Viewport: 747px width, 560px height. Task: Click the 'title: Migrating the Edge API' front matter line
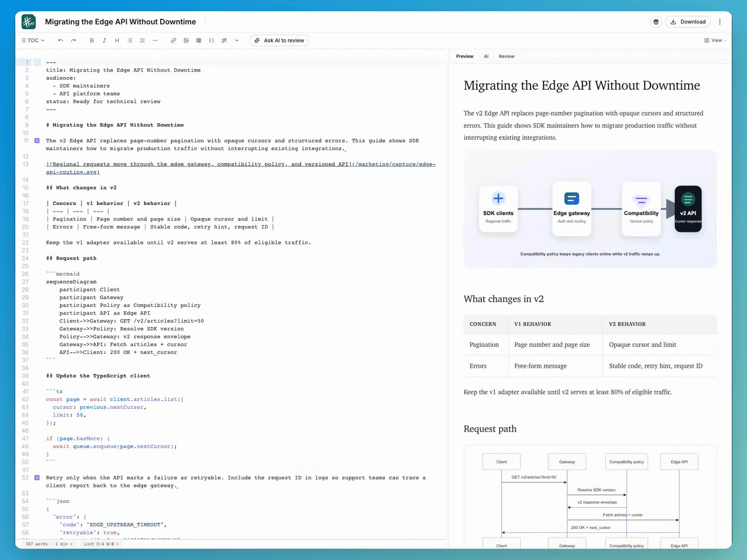(123, 70)
